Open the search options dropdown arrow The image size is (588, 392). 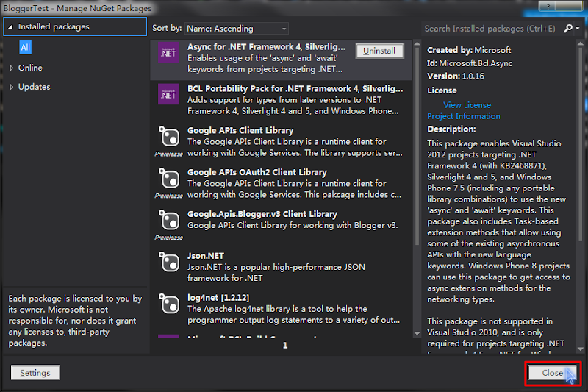pyautogui.click(x=578, y=29)
